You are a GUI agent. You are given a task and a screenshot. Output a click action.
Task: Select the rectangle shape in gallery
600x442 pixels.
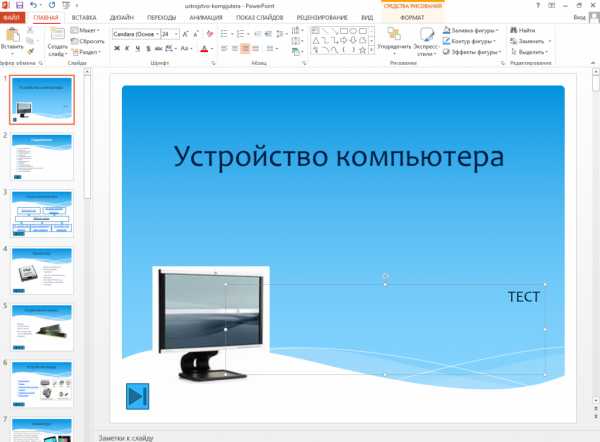pyautogui.click(x=344, y=31)
